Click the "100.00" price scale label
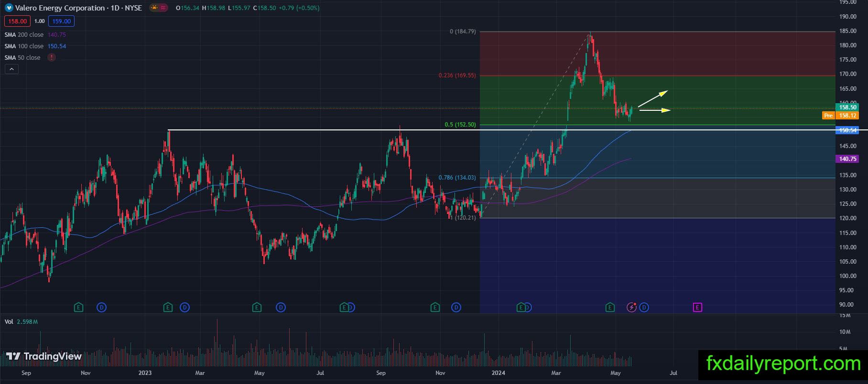Image resolution: width=868 pixels, height=384 pixels. [x=847, y=276]
